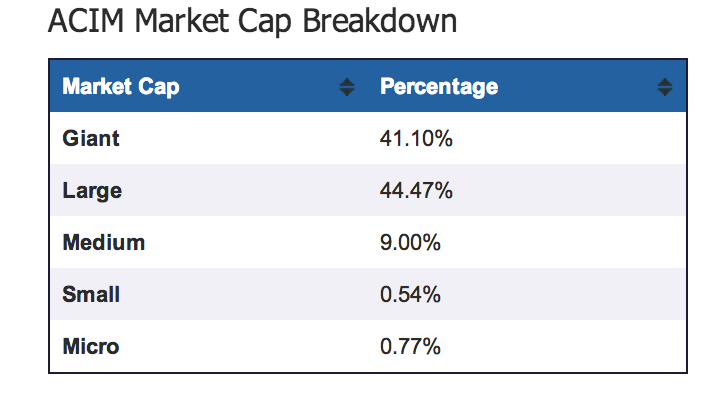Screen dimensions: 708x400
Task: Select the Medium market cap row label
Action: [103, 242]
